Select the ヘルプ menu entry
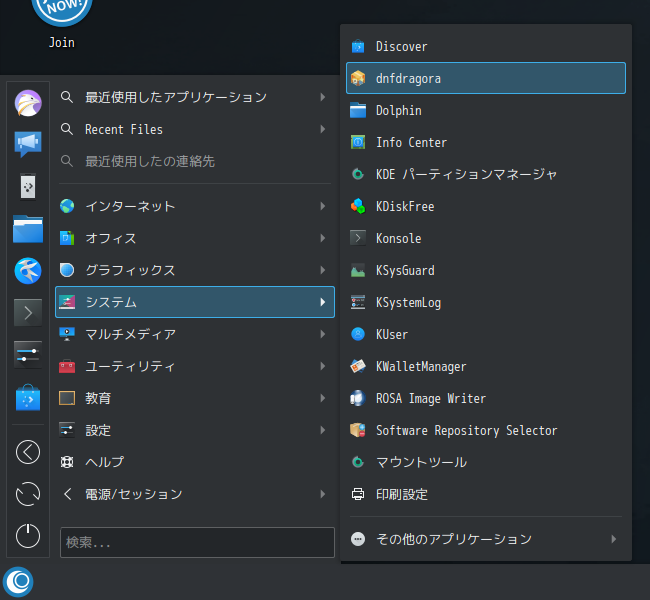 pos(195,462)
